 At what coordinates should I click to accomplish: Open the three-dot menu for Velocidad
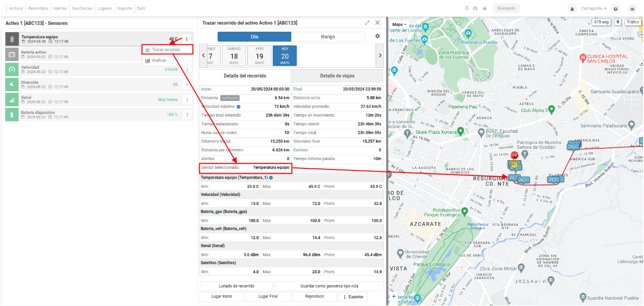[x=187, y=69]
